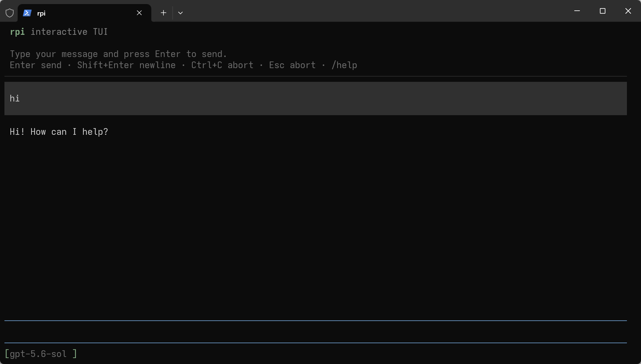Image resolution: width=641 pixels, height=364 pixels.
Task: Click the message input area between blue lines
Action: pos(316,332)
